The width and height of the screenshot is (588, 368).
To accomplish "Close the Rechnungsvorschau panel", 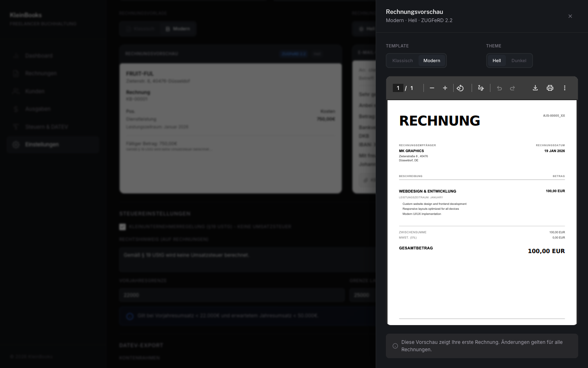I will [x=570, y=16].
